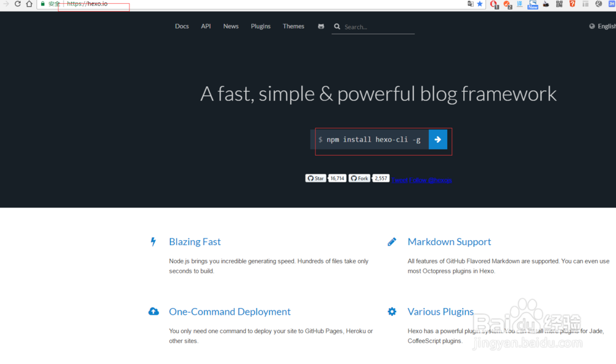Click the Follow @hexojs link
This screenshot has width=616, height=364.
click(430, 180)
